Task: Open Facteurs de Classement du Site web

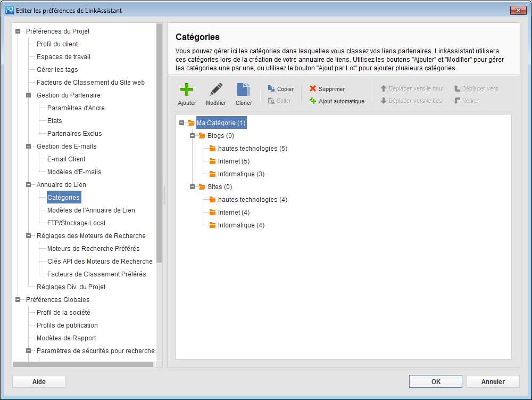Action: coord(90,82)
